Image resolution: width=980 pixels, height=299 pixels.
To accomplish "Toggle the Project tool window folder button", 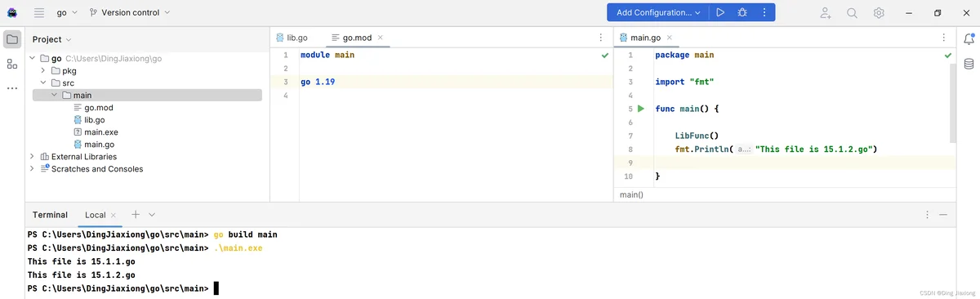I will [12, 38].
